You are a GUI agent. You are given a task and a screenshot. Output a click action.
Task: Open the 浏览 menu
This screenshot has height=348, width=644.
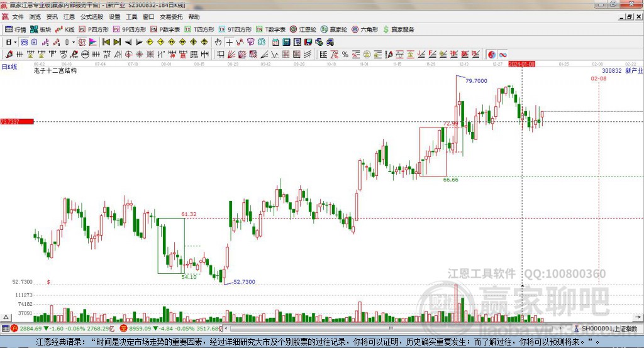(35, 17)
